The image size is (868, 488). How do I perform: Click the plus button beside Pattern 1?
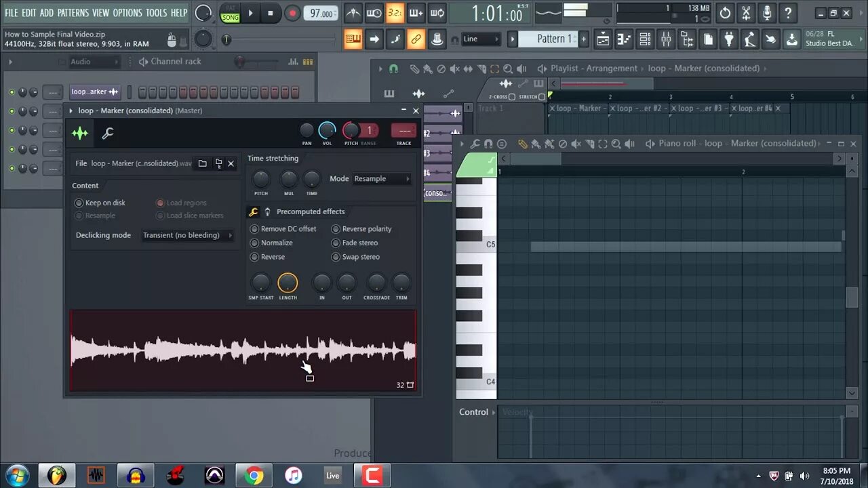click(583, 39)
